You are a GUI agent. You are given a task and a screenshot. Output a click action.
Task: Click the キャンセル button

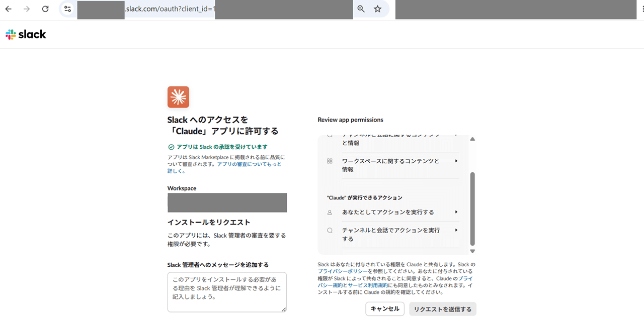click(385, 309)
